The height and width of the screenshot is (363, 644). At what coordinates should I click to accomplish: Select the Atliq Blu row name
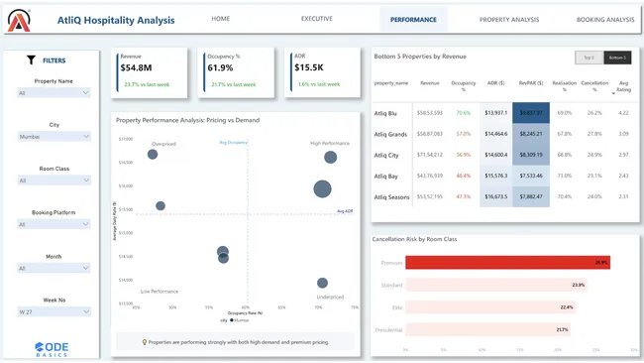coord(385,113)
